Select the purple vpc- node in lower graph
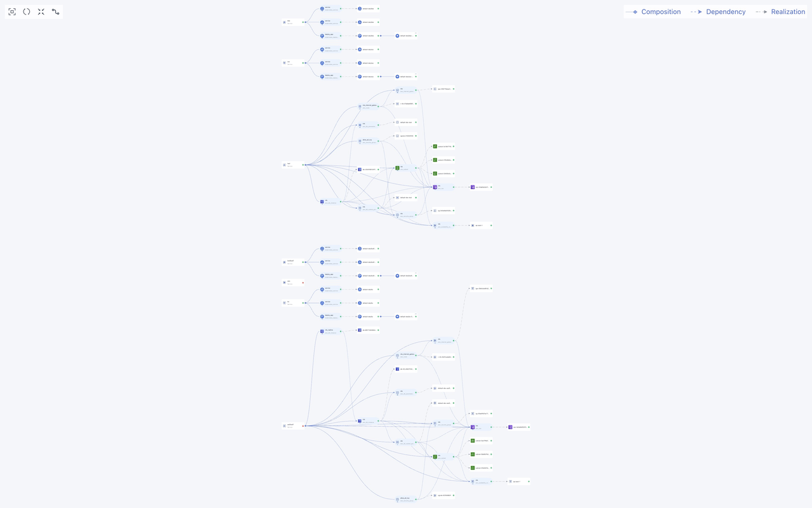812x508 pixels. pyautogui.click(x=518, y=427)
